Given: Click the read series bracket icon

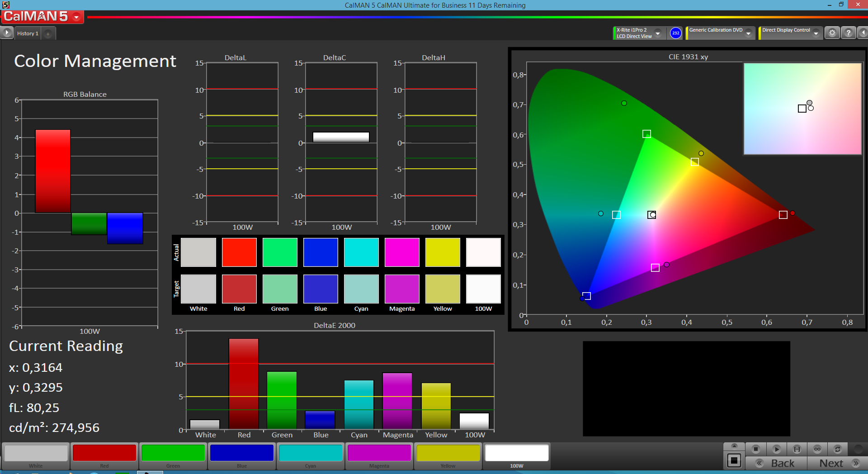Looking at the screenshot, I should pyautogui.click(x=797, y=449).
